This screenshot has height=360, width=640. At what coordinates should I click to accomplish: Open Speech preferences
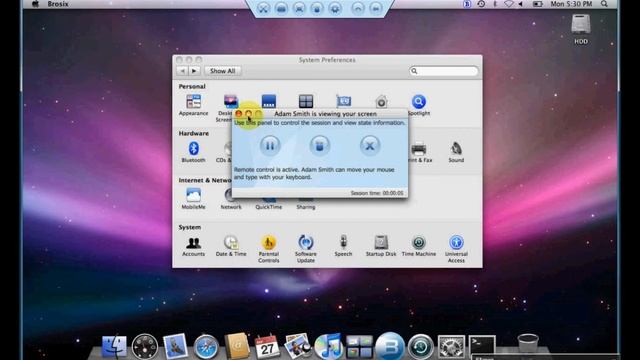click(x=343, y=246)
